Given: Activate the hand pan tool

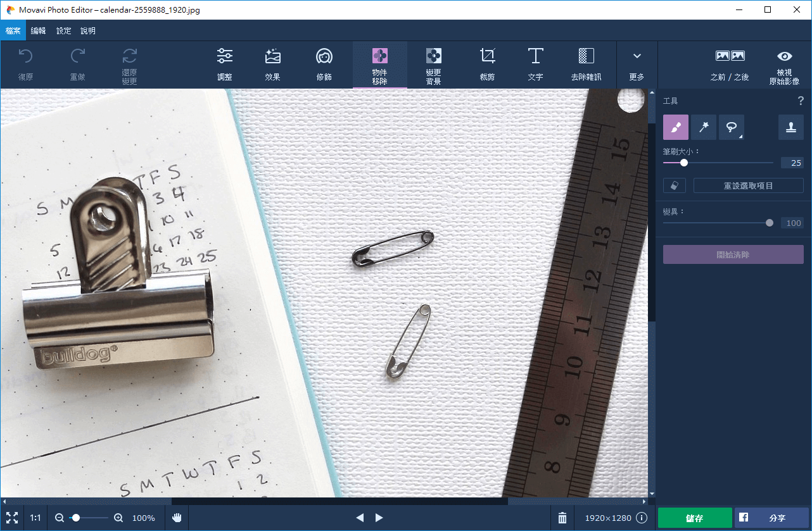Looking at the screenshot, I should coord(177,518).
